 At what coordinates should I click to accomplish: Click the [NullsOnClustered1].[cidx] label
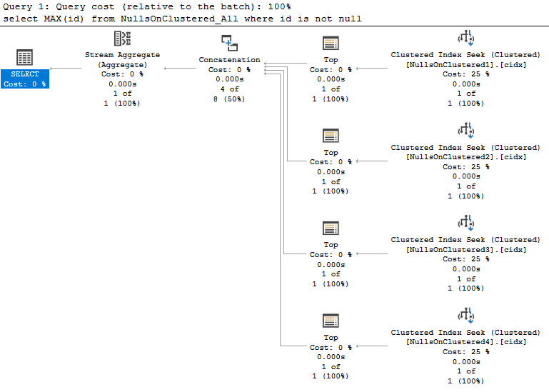[x=465, y=64]
